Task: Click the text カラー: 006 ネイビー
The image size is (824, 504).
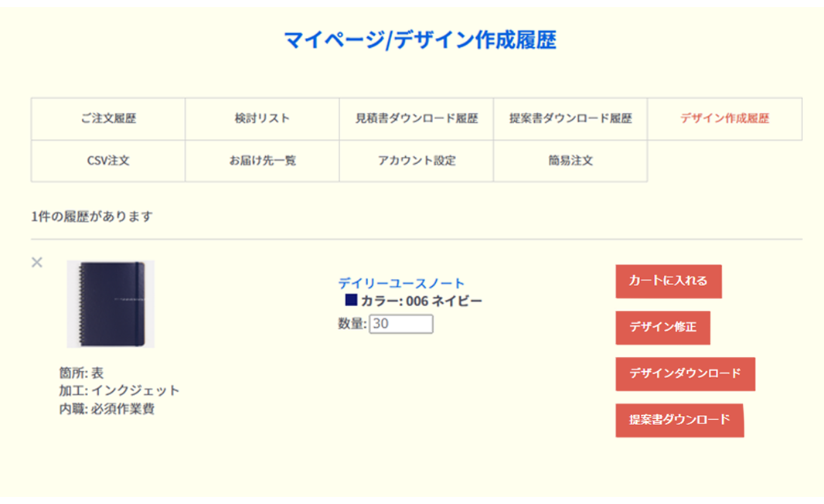Action: click(x=421, y=301)
